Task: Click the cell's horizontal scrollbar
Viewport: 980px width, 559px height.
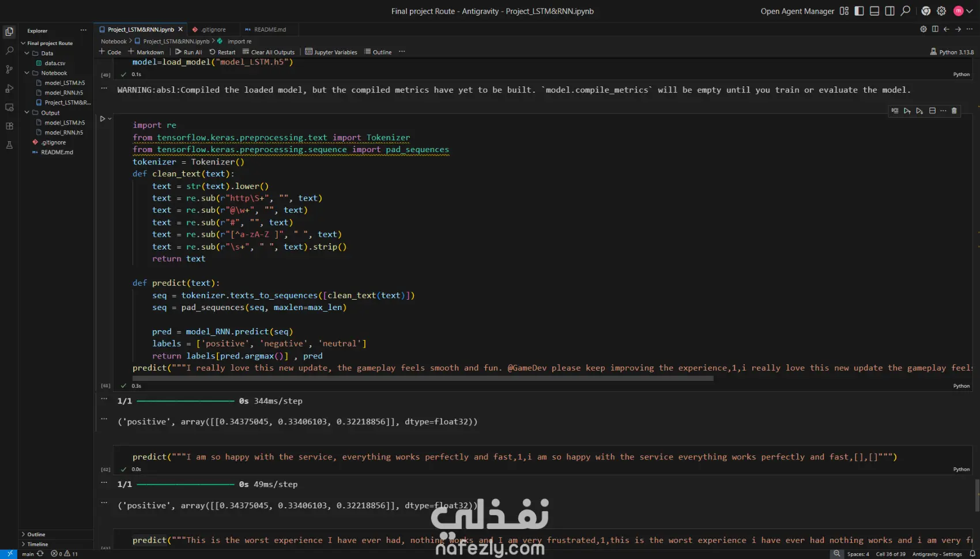Action: pyautogui.click(x=423, y=379)
